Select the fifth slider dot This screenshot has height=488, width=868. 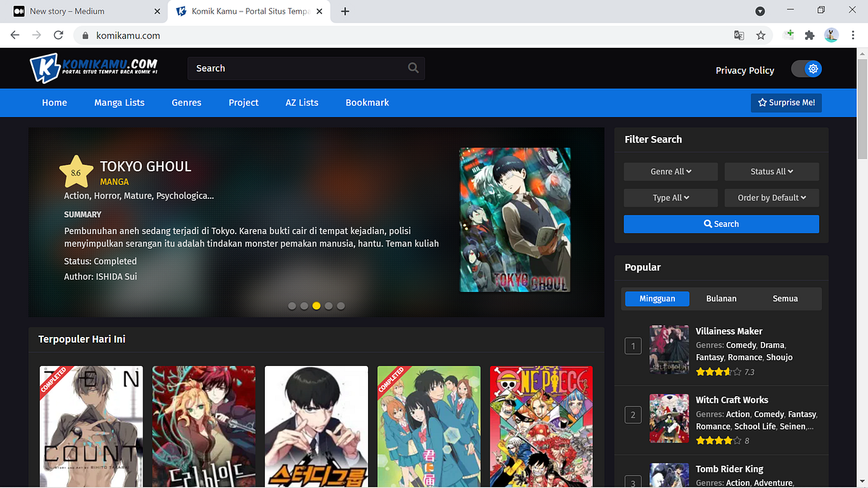point(341,306)
